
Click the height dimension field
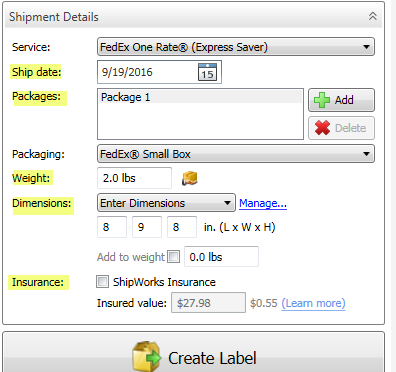(182, 227)
